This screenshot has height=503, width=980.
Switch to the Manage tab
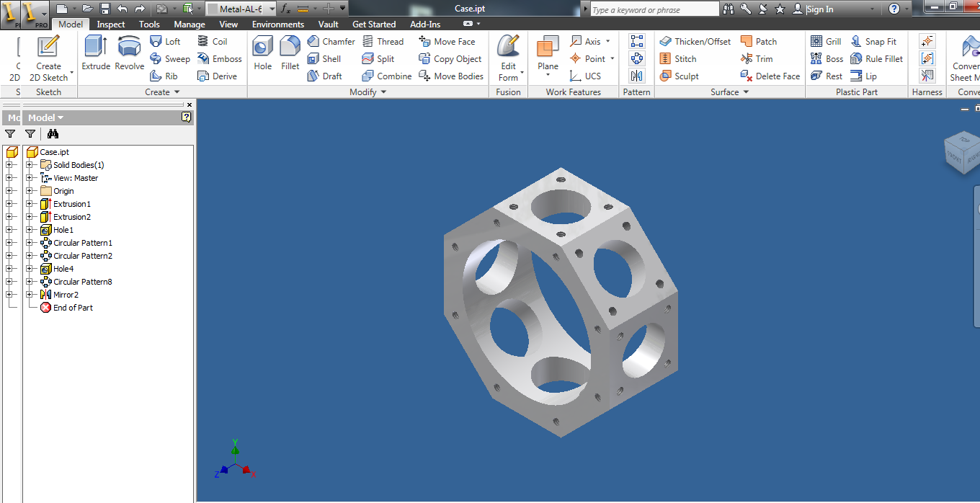coord(190,25)
